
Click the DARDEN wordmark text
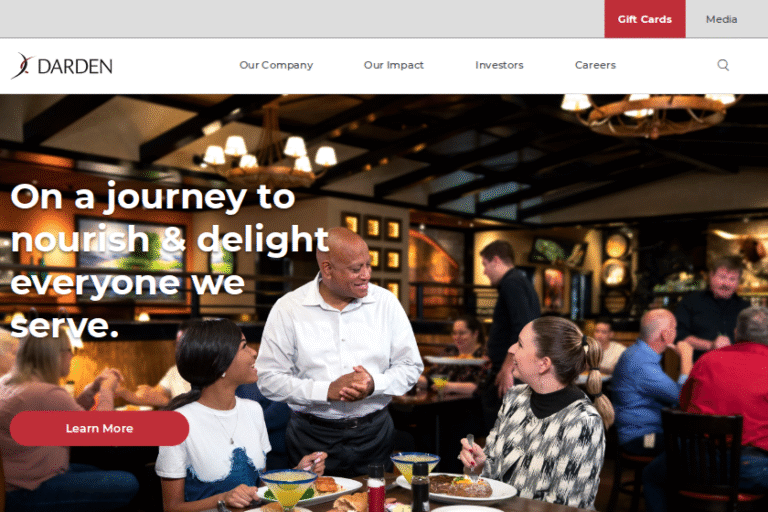tap(75, 67)
